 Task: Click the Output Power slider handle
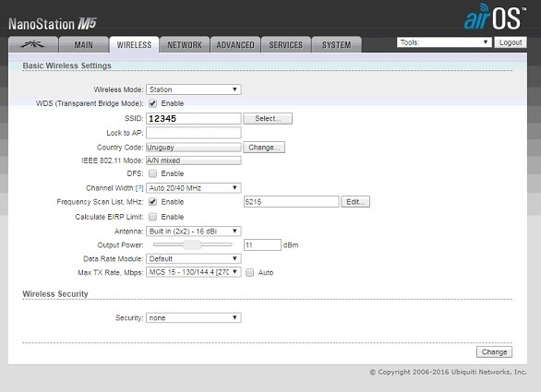click(x=192, y=244)
